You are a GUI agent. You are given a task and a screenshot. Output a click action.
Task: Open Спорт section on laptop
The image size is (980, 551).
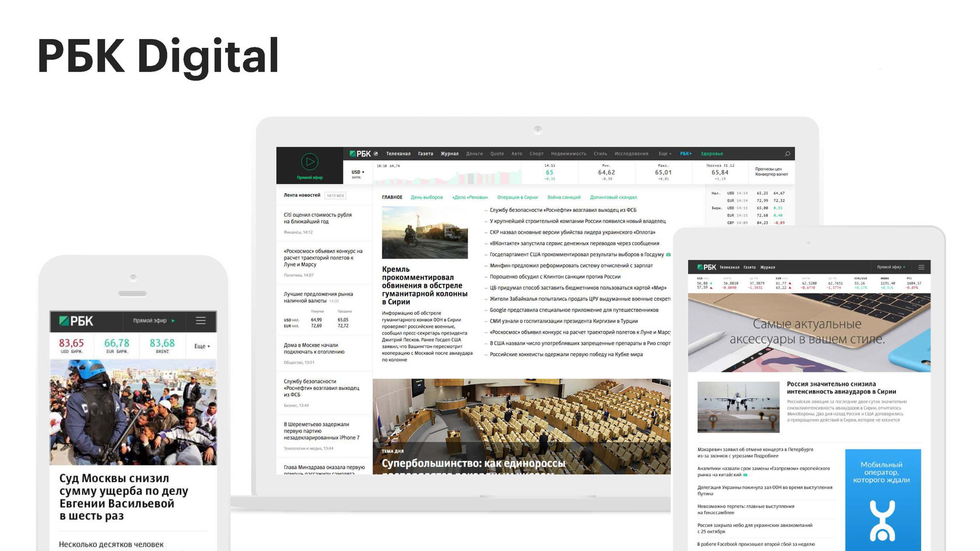(537, 154)
